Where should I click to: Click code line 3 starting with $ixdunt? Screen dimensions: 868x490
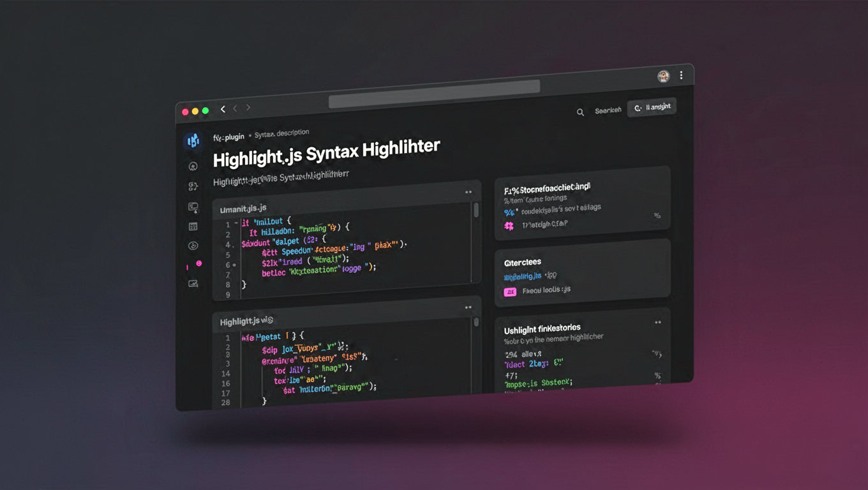tap(284, 242)
